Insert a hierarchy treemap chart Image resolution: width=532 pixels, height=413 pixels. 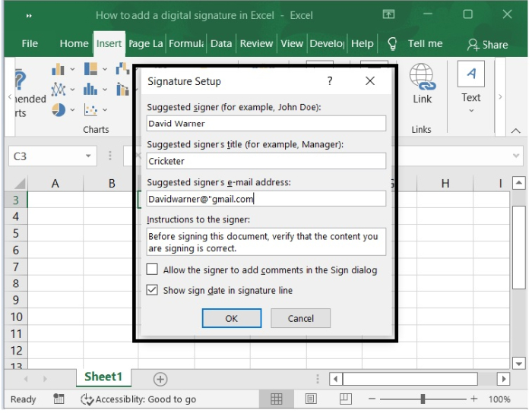(x=90, y=69)
